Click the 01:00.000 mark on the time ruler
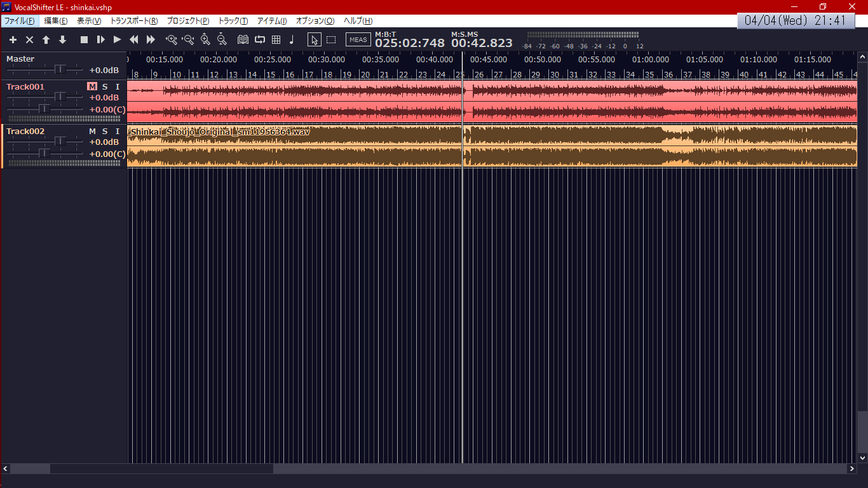The height and width of the screenshot is (488, 868). (x=651, y=60)
